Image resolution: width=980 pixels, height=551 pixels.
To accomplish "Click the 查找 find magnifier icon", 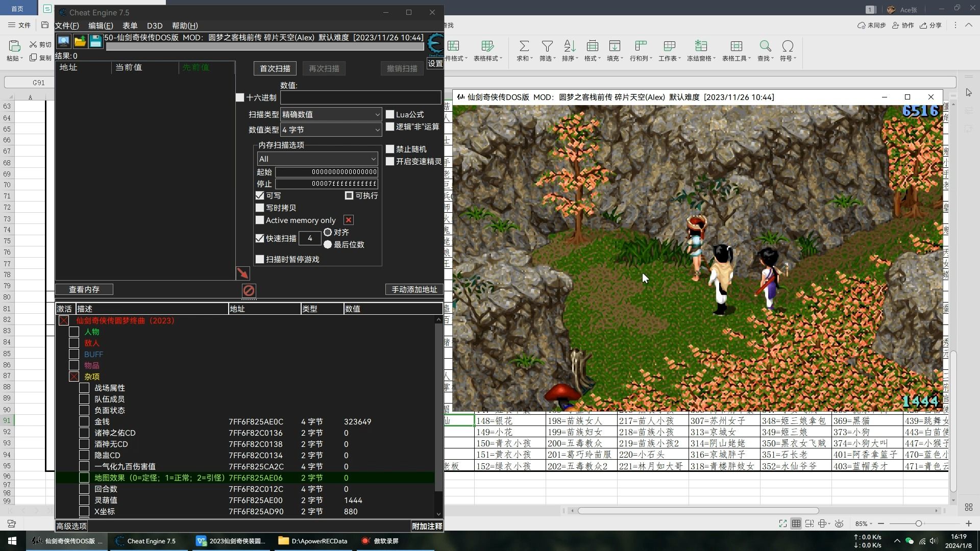I will 765,46.
